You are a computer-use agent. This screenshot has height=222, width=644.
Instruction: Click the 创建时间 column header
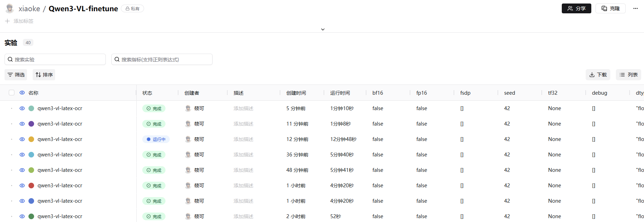(x=296, y=93)
